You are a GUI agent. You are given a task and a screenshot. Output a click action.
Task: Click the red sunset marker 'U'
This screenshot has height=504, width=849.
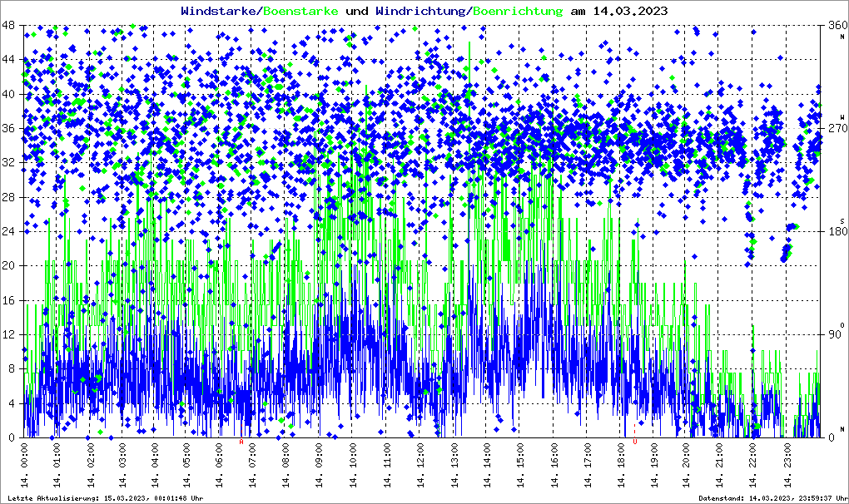pyautogui.click(x=634, y=442)
